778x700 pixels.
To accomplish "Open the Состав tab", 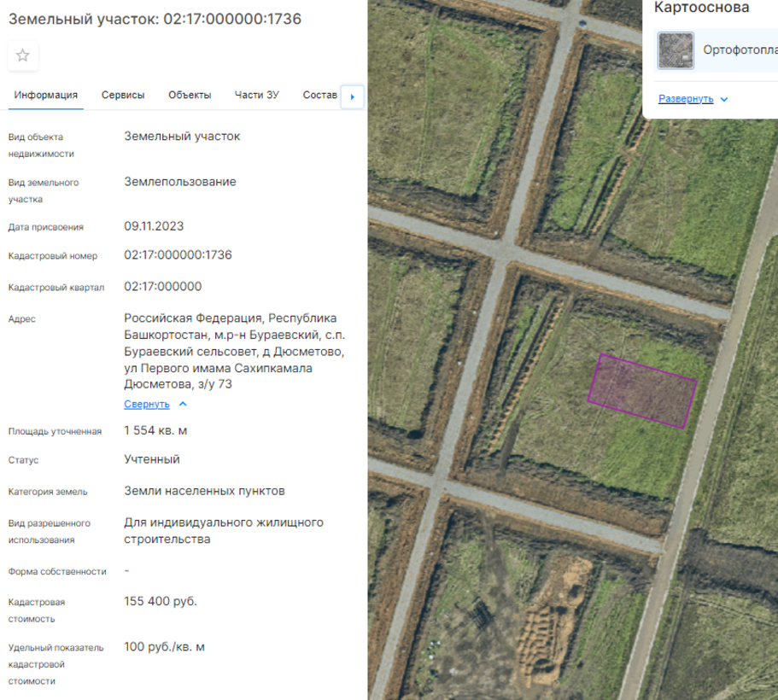I will pyautogui.click(x=320, y=95).
